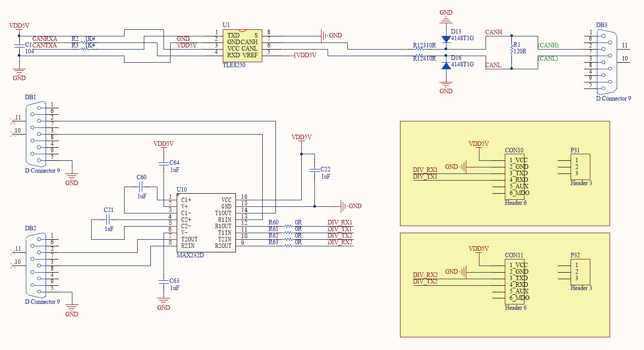Click capacitor C64 symbol
This screenshot has width=644, height=350.
(164, 164)
